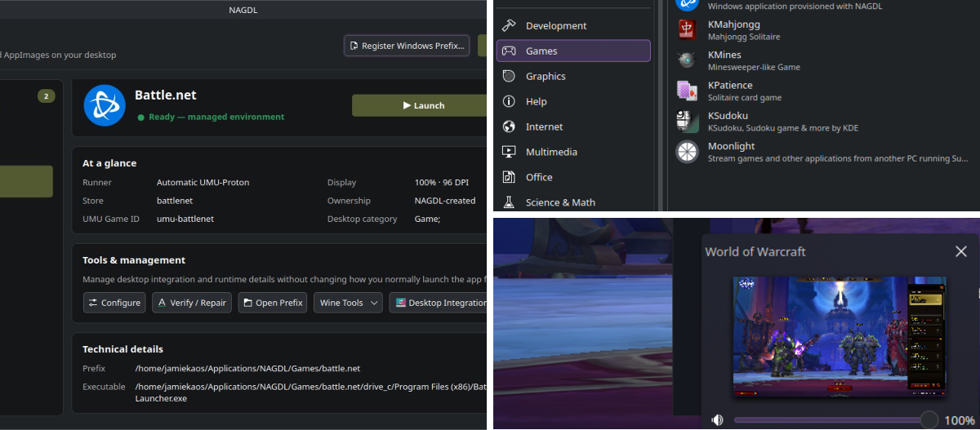Image resolution: width=980 pixels, height=430 pixels.
Task: Launch Moonlight game streaming app
Action: coord(824,152)
